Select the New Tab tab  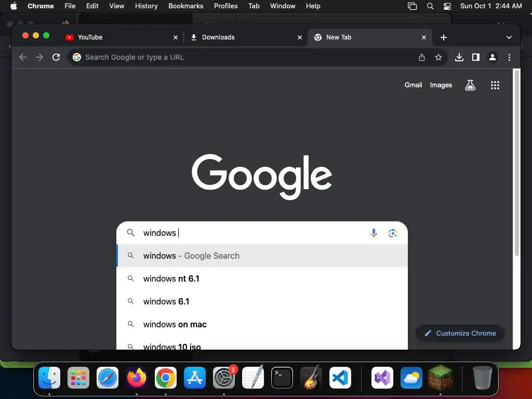coord(370,37)
